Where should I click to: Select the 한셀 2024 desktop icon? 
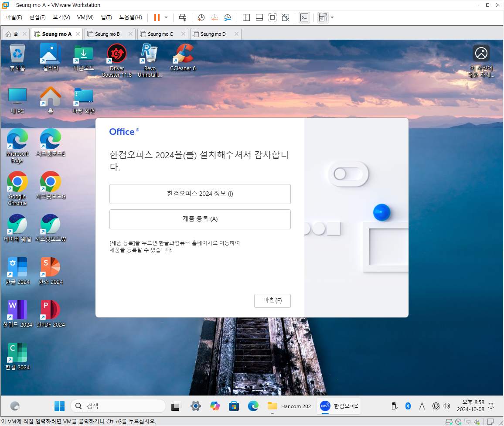(17, 356)
